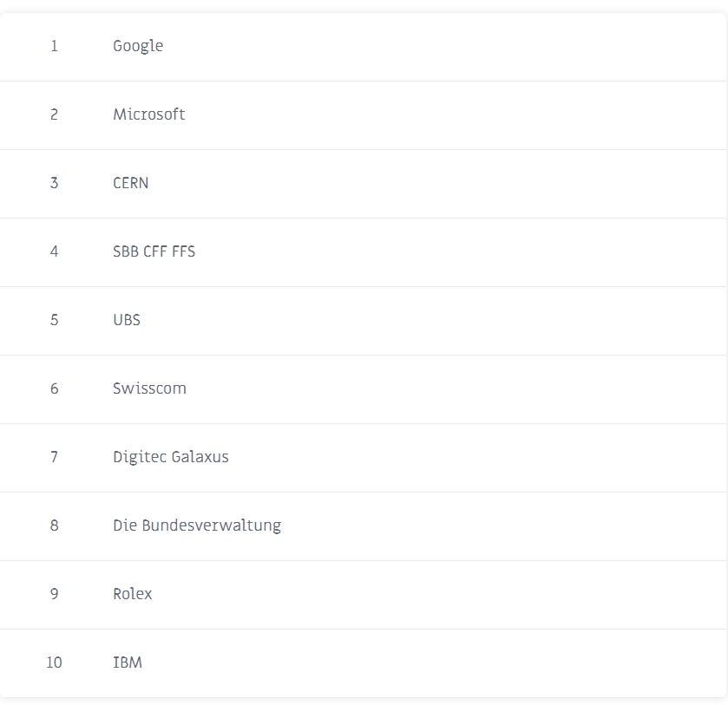Click rank number 1

pyautogui.click(x=55, y=46)
